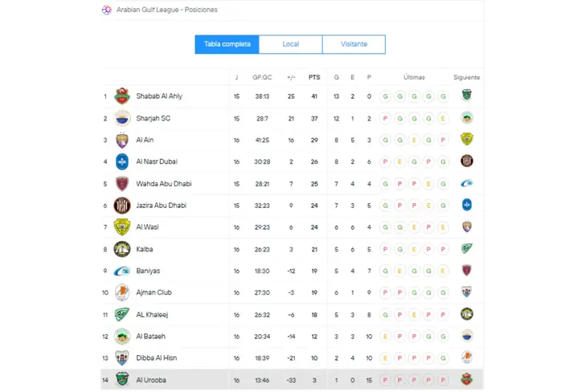Click the Al Nasr Dubai blue crest

tap(122, 162)
